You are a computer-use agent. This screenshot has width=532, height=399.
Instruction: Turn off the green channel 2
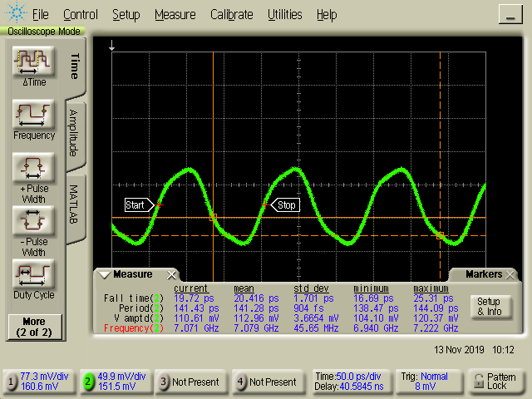click(86, 382)
